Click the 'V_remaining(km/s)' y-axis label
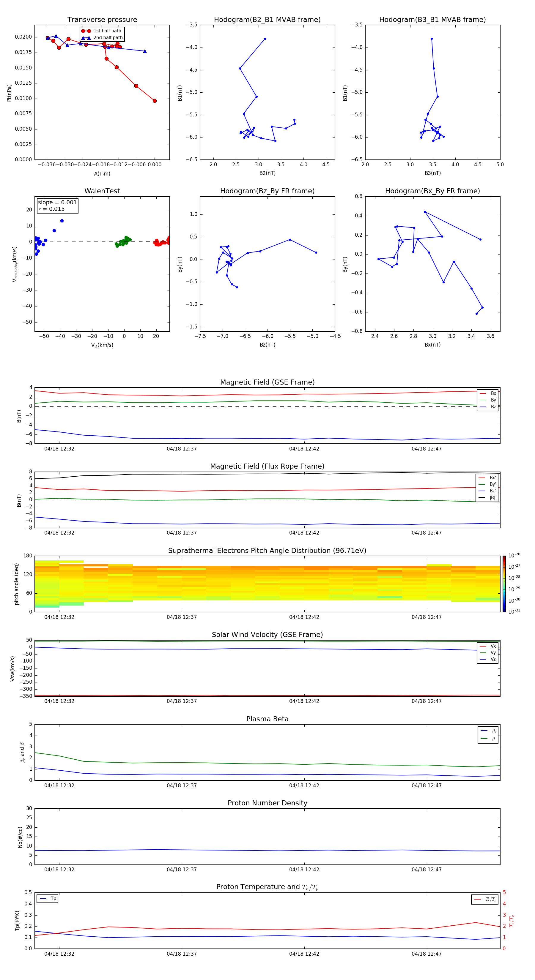Image resolution: width=535 pixels, height=980 pixels. coord(15,264)
